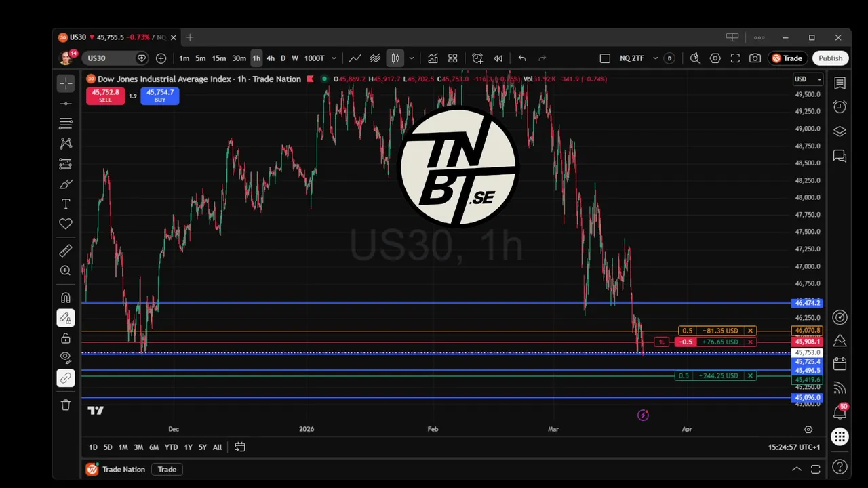Open the chart patterns tool
Screen dimensions: 868x488
coord(66,144)
